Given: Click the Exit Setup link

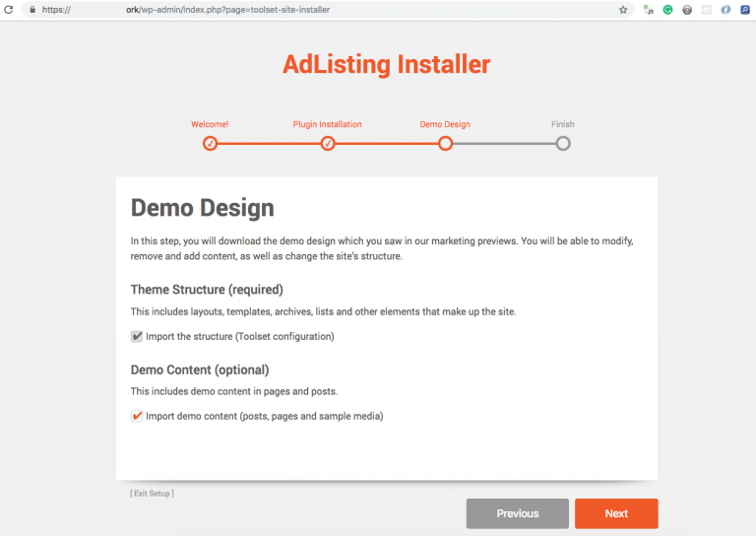Looking at the screenshot, I should click(152, 493).
